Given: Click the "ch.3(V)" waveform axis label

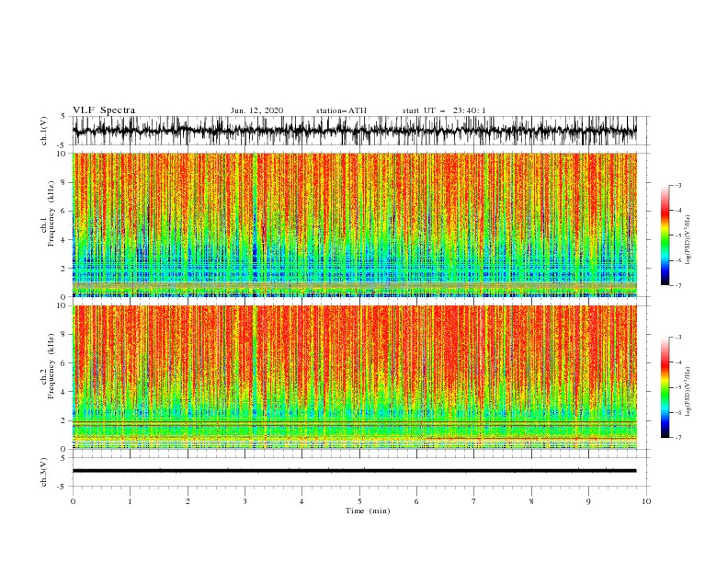Looking at the screenshot, I should (44, 472).
